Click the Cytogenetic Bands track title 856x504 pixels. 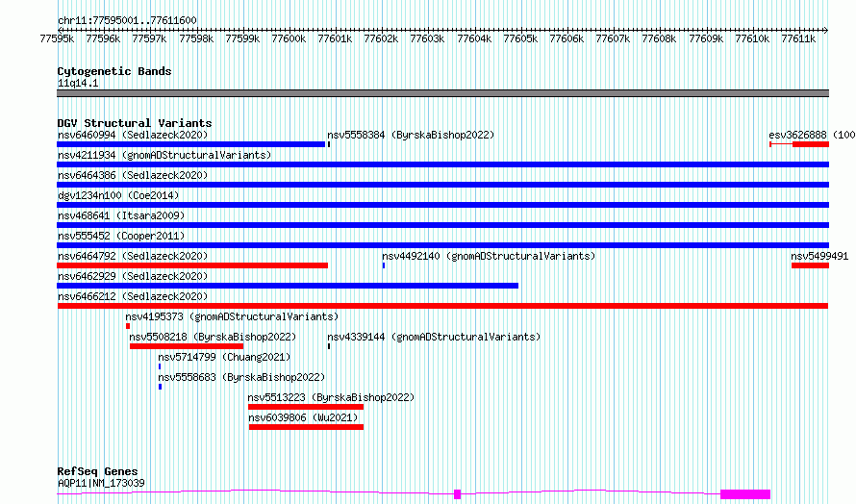pyautogui.click(x=114, y=71)
